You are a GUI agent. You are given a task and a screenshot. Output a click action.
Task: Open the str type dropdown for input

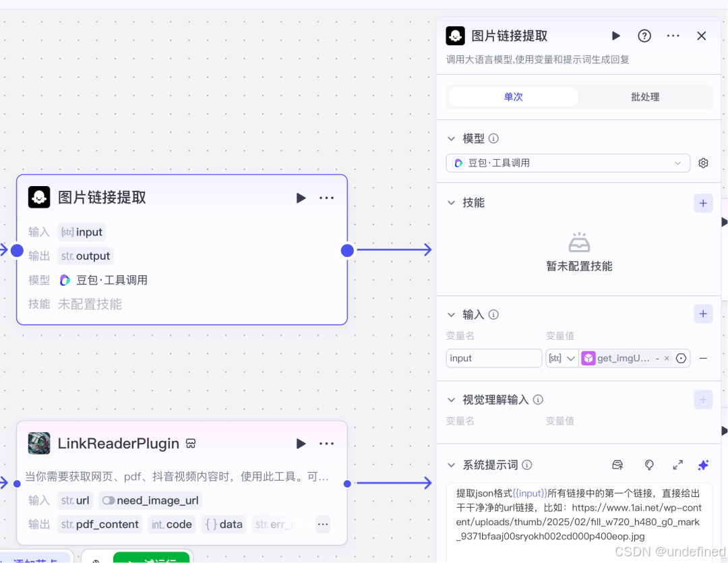click(562, 358)
